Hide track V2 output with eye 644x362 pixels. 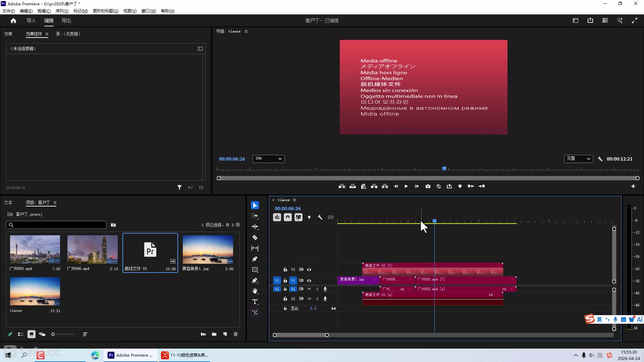point(309,270)
